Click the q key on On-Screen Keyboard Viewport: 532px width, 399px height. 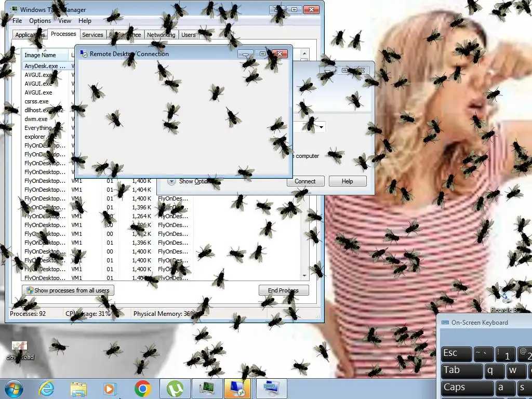pos(495,371)
